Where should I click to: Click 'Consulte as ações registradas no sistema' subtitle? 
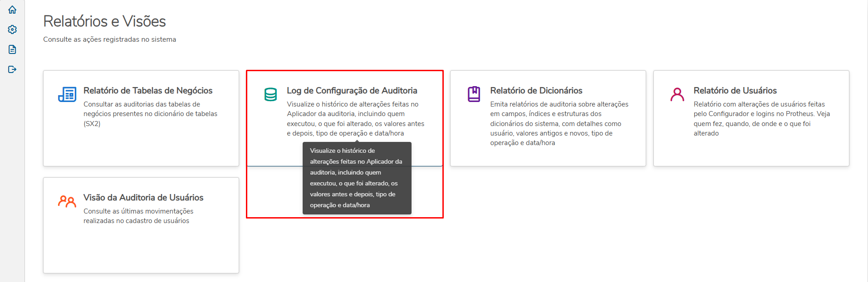click(x=109, y=39)
